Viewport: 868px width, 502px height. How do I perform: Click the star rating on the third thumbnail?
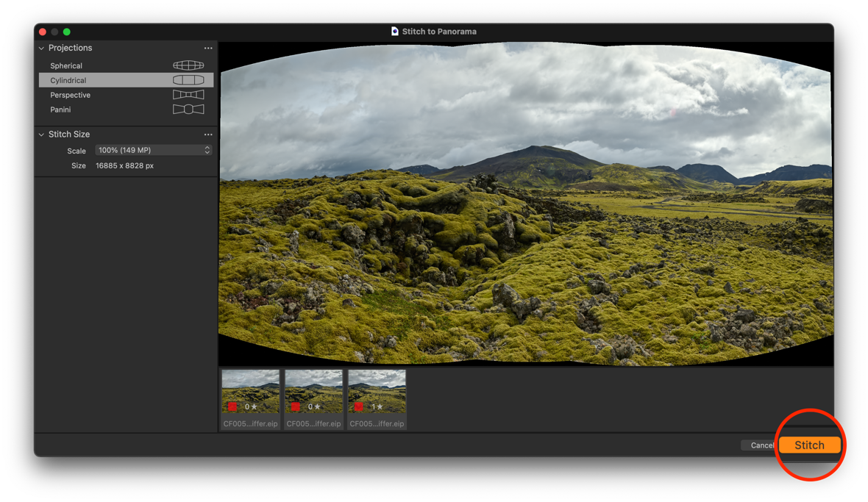(377, 406)
